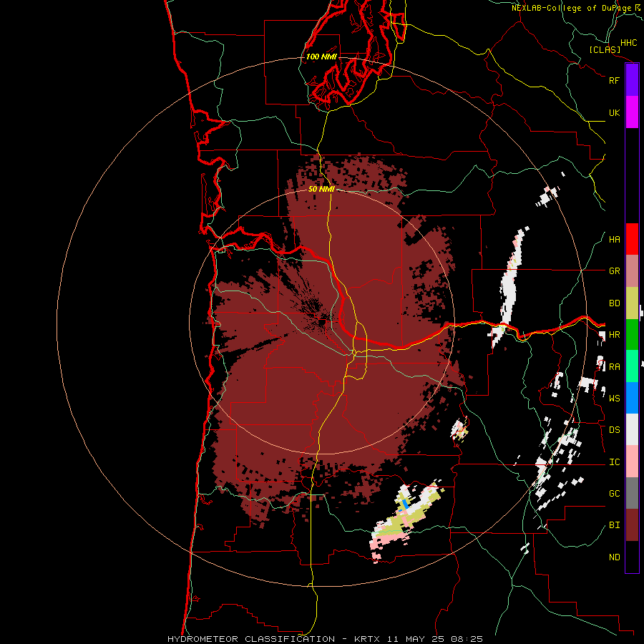Viewport: 644px width, 644px height.
Task: Click the HA red legend swatch
Action: pos(632,239)
